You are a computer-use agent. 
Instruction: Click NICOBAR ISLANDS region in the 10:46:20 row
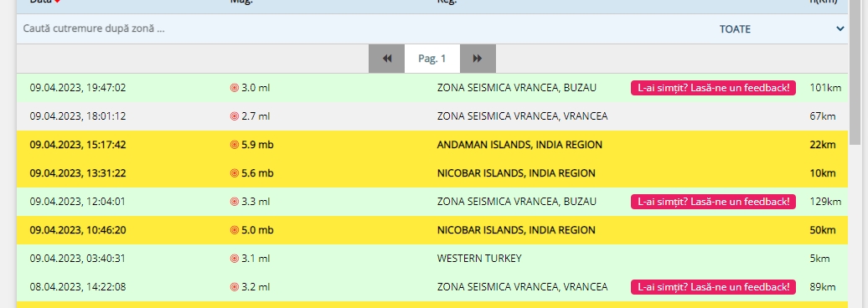tap(516, 230)
